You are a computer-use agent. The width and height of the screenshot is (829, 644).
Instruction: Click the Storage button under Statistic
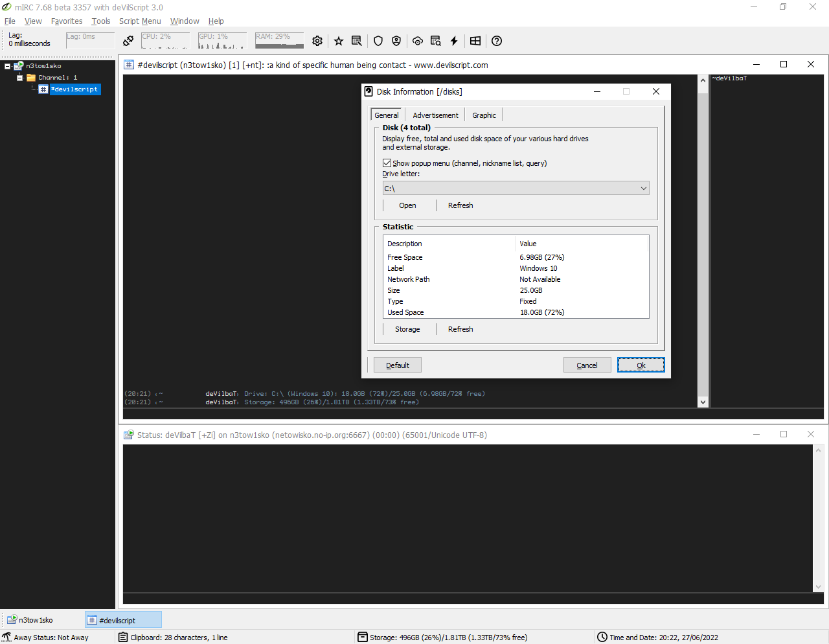pos(407,329)
